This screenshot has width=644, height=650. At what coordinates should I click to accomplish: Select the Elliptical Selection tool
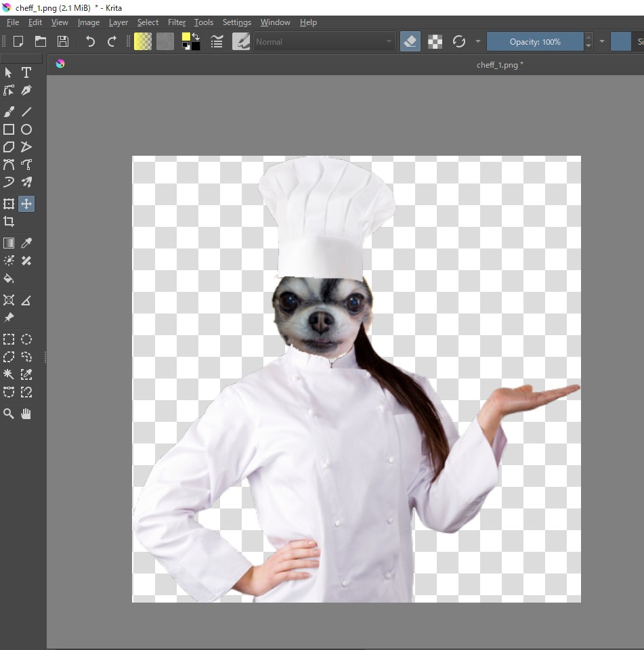point(26,339)
